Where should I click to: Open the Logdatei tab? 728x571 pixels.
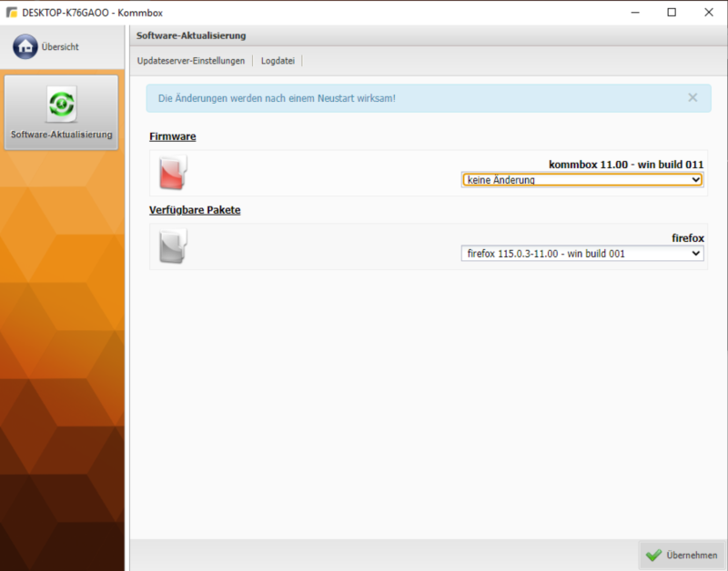point(278,61)
